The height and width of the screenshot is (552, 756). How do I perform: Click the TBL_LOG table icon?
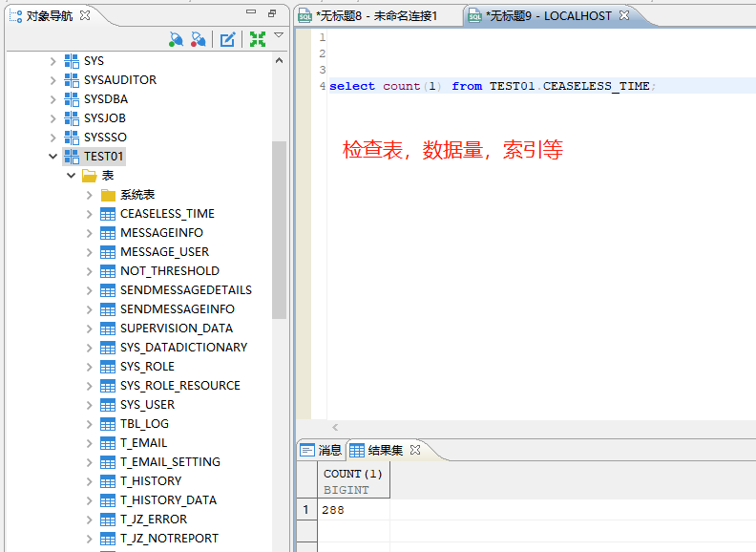[x=108, y=424]
